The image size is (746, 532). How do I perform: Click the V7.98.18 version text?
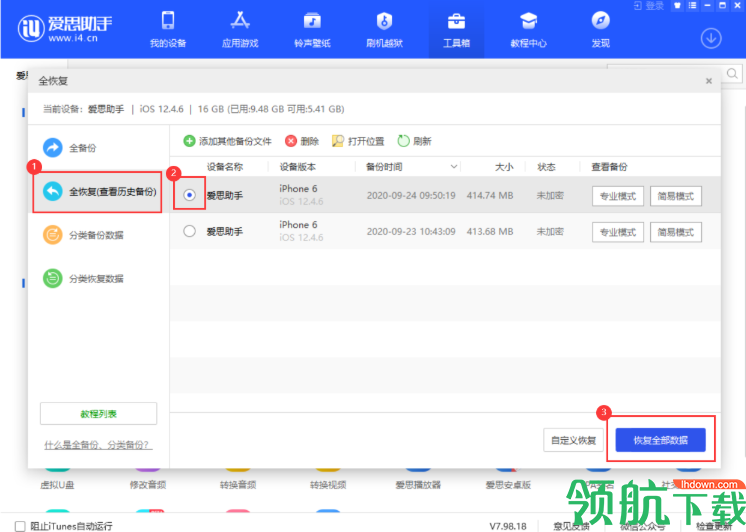[x=508, y=526]
